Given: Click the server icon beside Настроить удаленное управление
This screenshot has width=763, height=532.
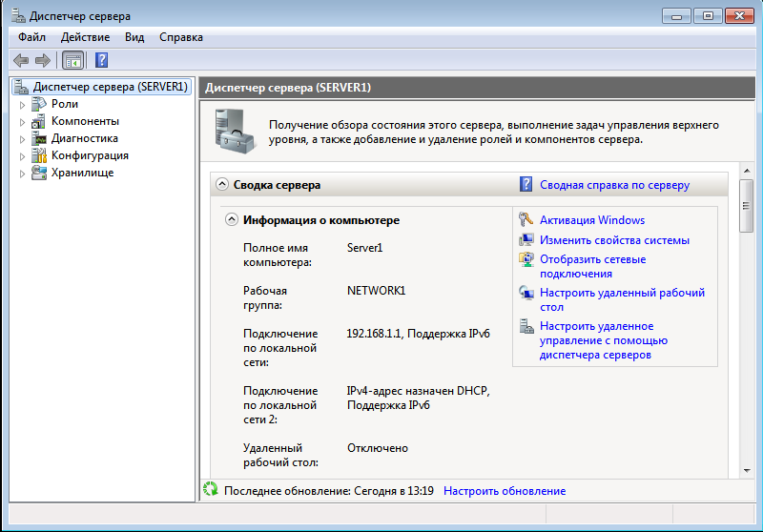Looking at the screenshot, I should click(526, 326).
